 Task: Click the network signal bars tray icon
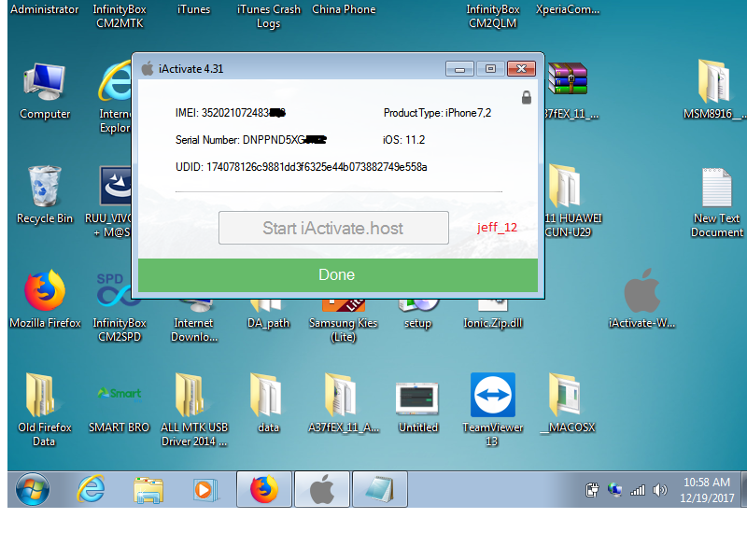[x=638, y=490]
